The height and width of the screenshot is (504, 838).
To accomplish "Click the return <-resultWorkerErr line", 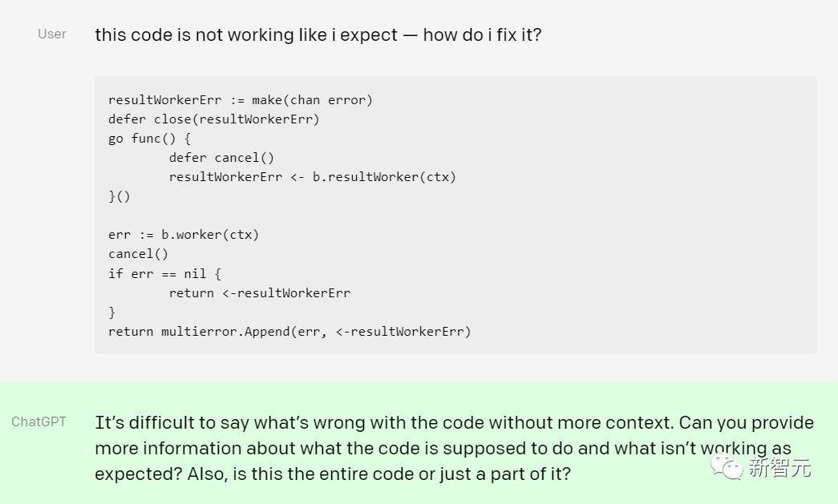I will pyautogui.click(x=259, y=292).
